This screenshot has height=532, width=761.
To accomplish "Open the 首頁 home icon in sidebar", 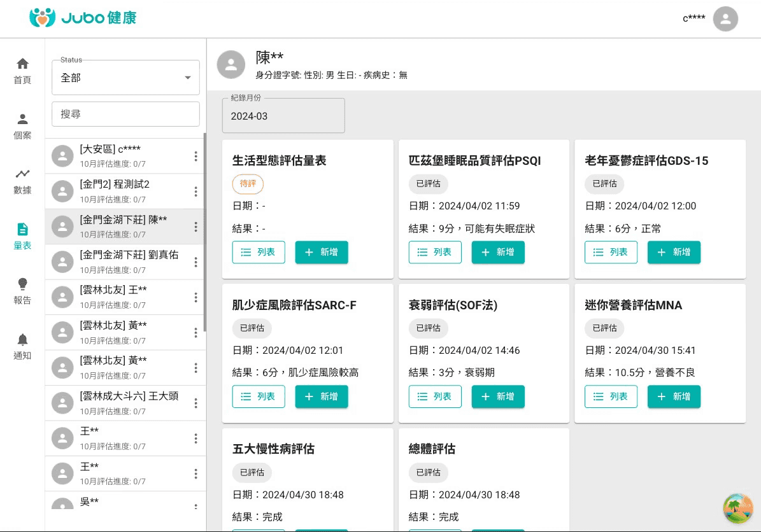I will pos(22,64).
